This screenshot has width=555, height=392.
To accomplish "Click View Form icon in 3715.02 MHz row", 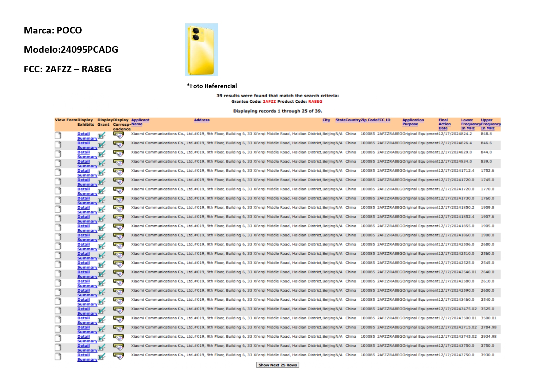I will pos(58,329).
